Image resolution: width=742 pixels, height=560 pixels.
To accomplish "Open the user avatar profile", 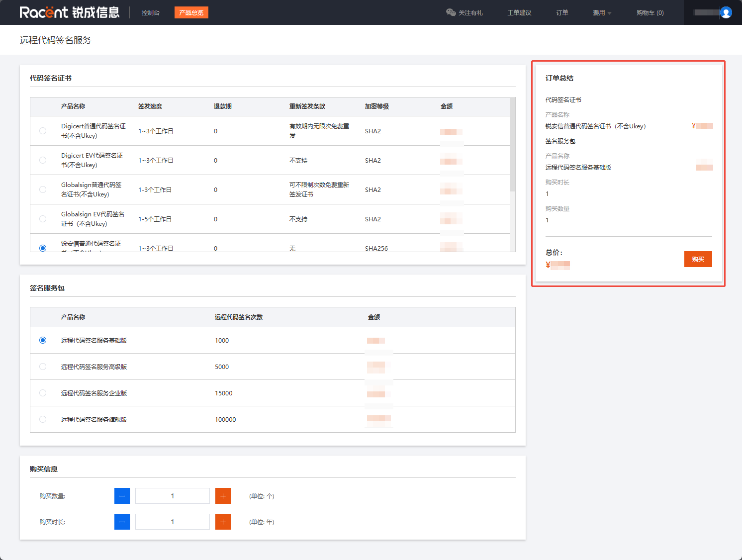I will [x=726, y=12].
